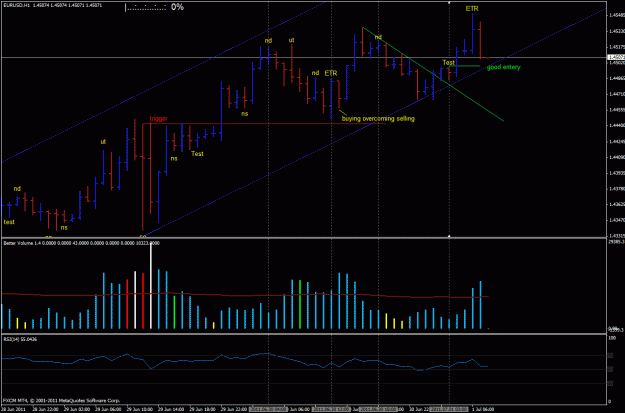Select the '100' level on the RSI scale
The width and height of the screenshot is (625, 413).
click(613, 338)
